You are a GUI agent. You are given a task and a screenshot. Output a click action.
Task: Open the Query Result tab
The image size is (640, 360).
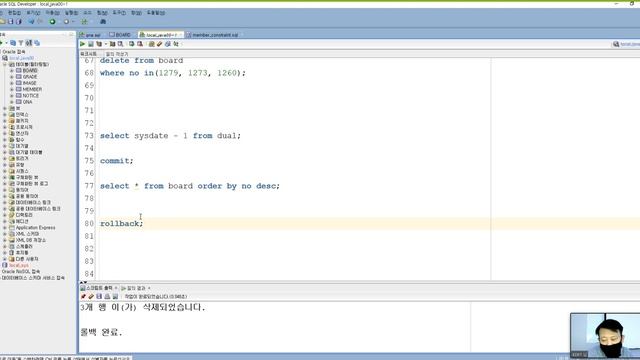[x=136, y=288]
